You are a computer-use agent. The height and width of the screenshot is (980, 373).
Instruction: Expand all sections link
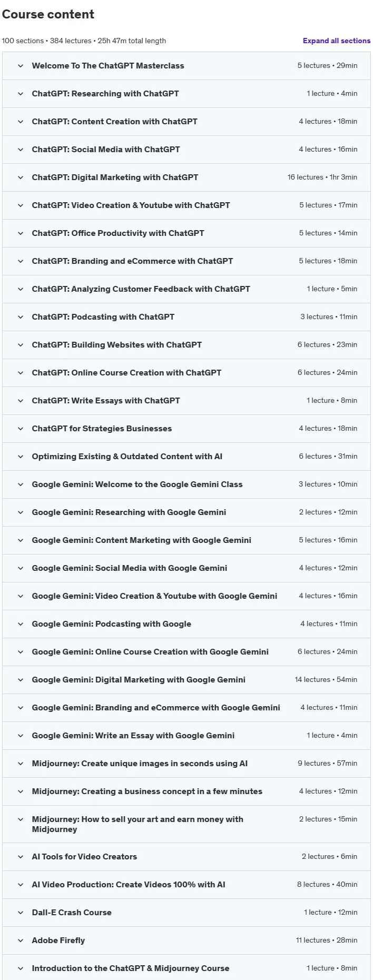click(336, 41)
